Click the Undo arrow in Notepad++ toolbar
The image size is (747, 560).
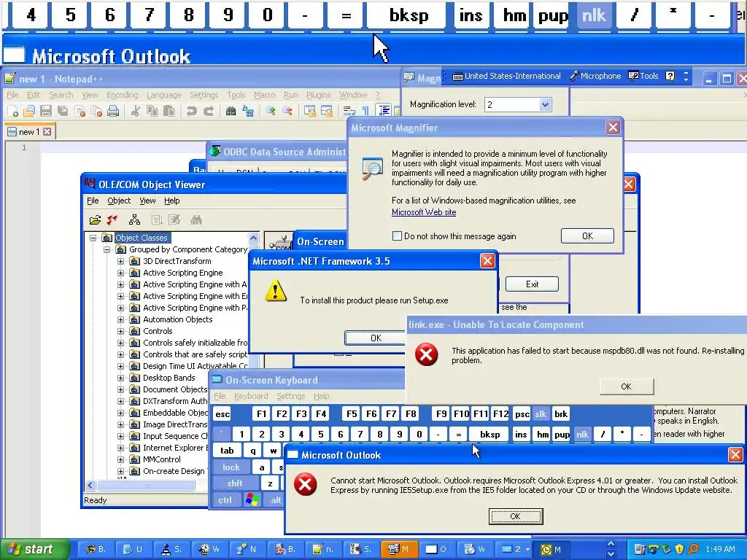pos(192,112)
